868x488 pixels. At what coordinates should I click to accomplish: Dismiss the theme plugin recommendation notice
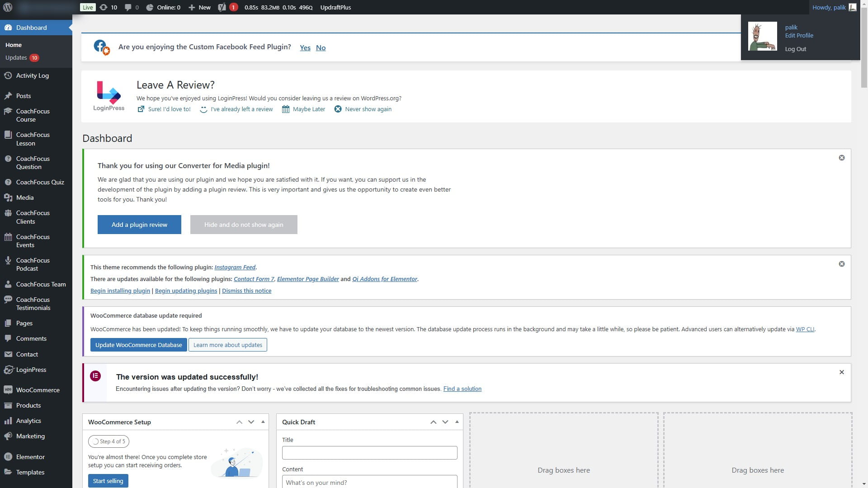[x=841, y=264]
